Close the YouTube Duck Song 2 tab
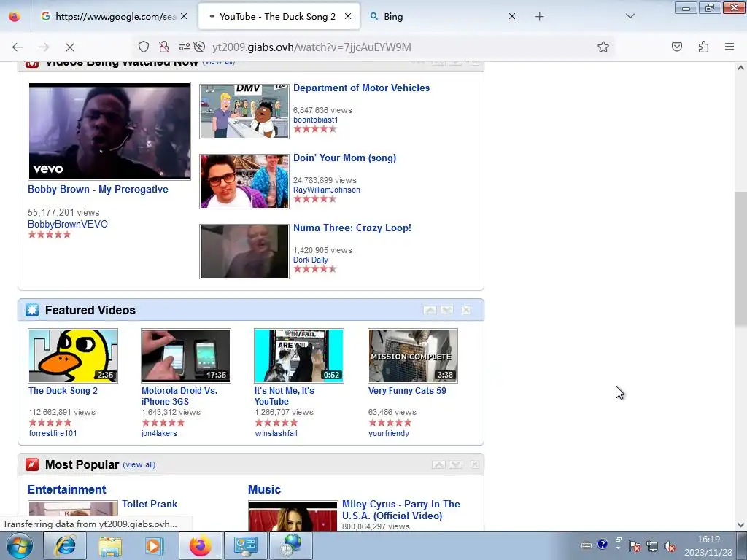Screen dimensions: 747x560 tap(348, 16)
